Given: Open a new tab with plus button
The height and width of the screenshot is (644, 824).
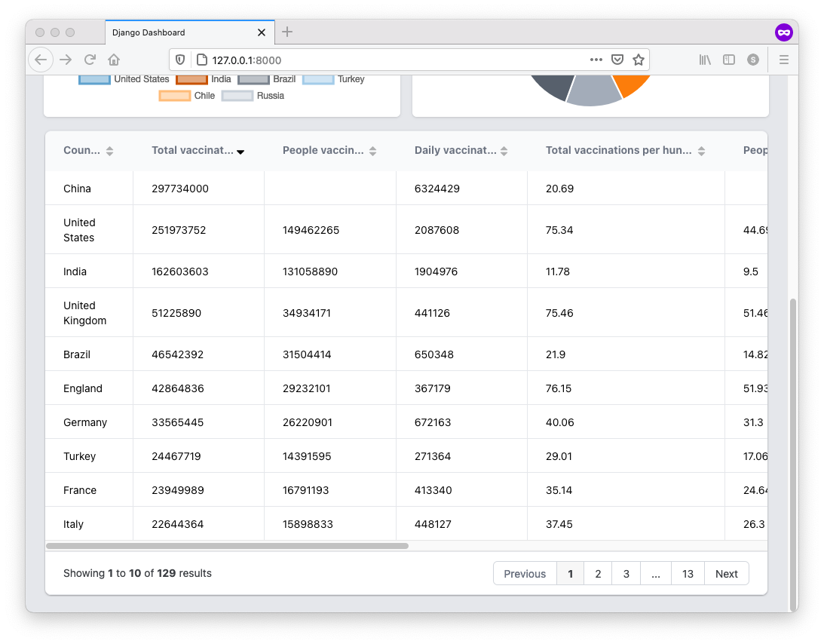Looking at the screenshot, I should coord(287,32).
